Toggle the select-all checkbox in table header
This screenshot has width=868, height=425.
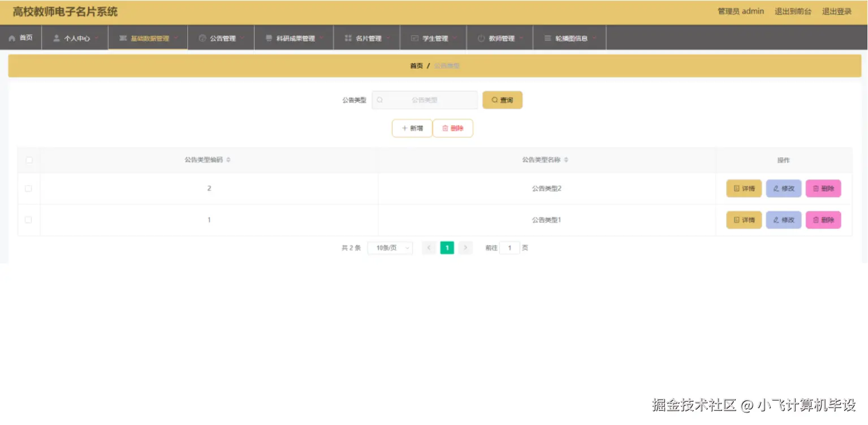click(29, 160)
